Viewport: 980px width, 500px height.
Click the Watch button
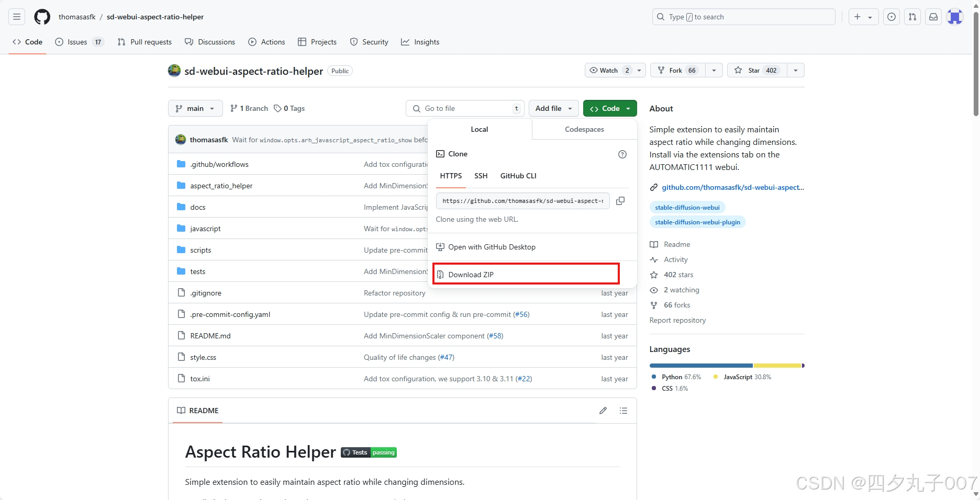point(615,70)
